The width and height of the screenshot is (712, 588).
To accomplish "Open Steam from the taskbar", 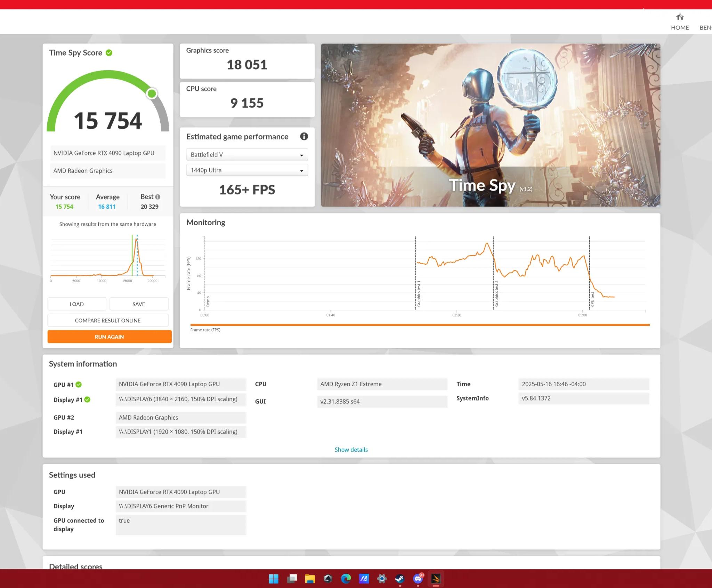I will point(400,579).
